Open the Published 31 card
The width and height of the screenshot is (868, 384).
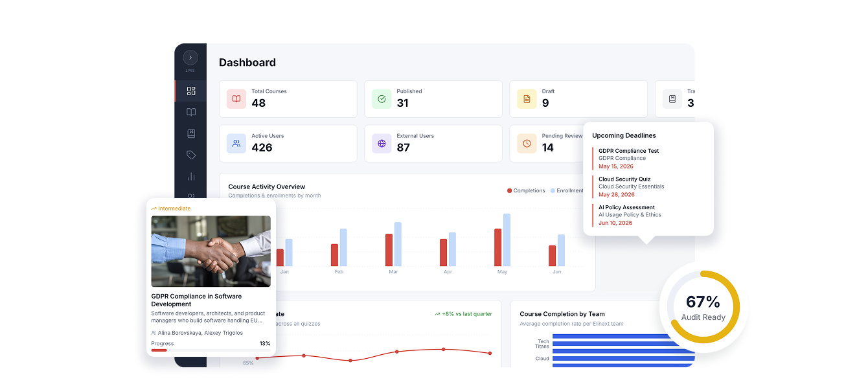[x=433, y=99]
